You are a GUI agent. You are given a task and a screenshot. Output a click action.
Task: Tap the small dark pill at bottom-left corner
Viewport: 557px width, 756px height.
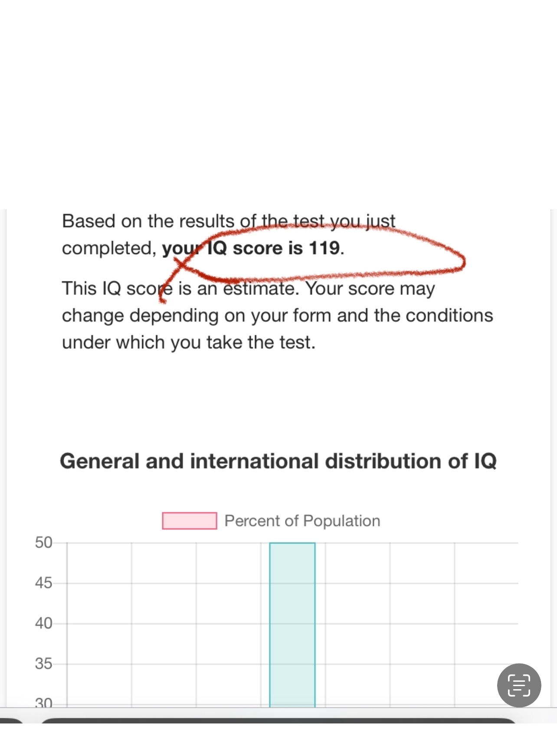12,721
